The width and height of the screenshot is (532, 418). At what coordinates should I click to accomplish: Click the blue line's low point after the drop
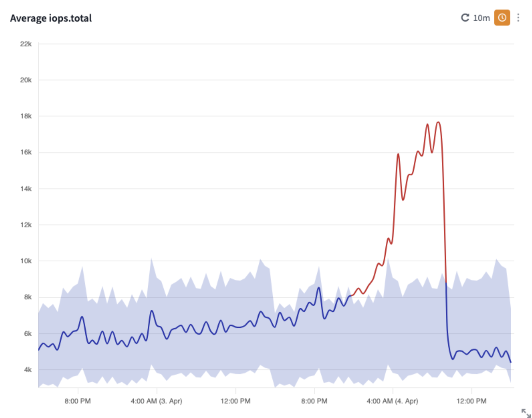(x=453, y=359)
